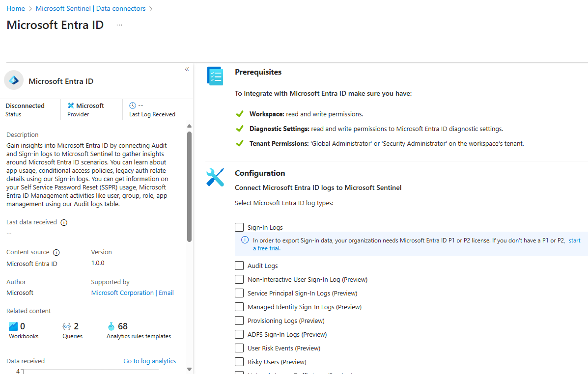Click the Configuration wrench icon
This screenshot has width=588, height=374.
click(x=215, y=177)
